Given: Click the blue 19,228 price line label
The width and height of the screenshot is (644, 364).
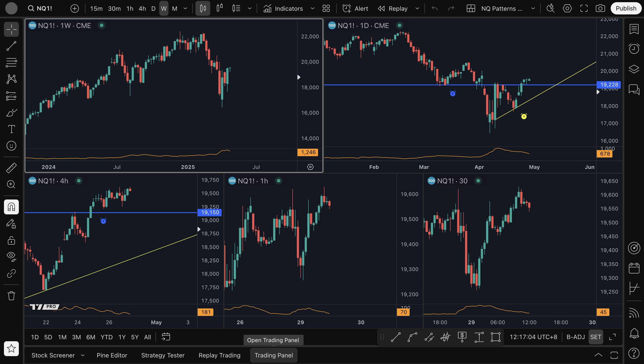Looking at the screenshot, I should coord(609,84).
